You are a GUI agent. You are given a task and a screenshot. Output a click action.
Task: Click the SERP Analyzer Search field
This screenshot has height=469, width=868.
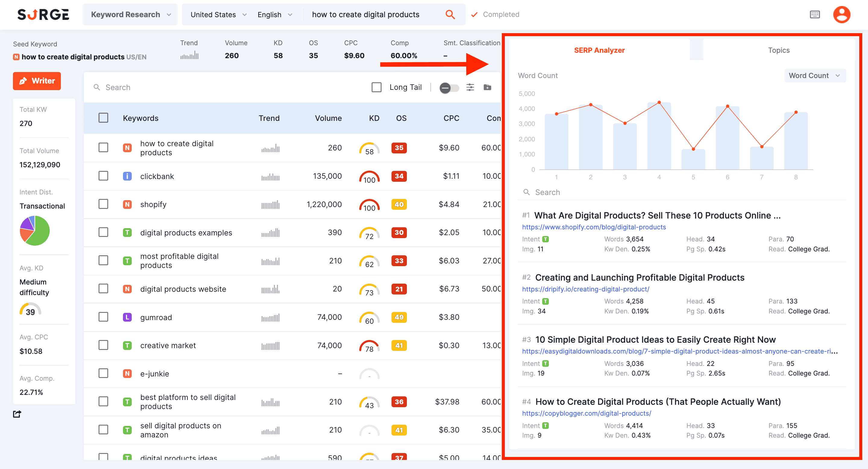(682, 192)
